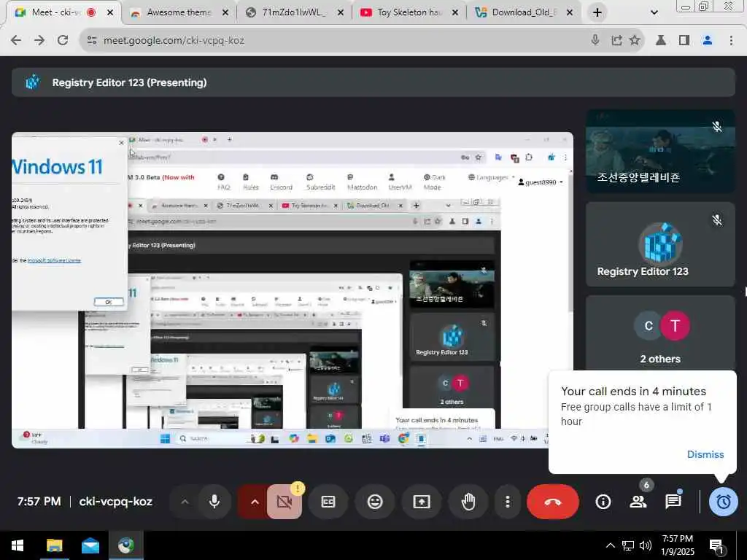Open the Chrome three-dot menu
Image resolution: width=747 pixels, height=560 pixels.
point(731,41)
